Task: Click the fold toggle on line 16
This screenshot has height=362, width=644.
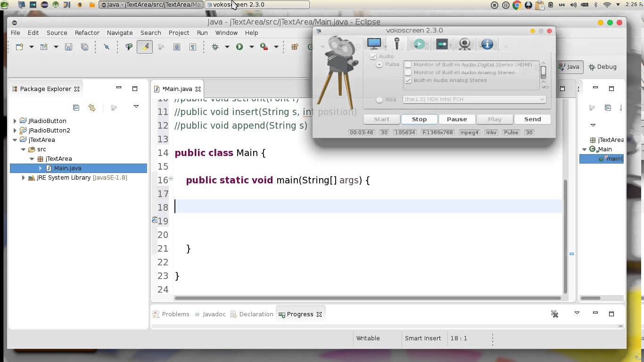Action: 171,179
